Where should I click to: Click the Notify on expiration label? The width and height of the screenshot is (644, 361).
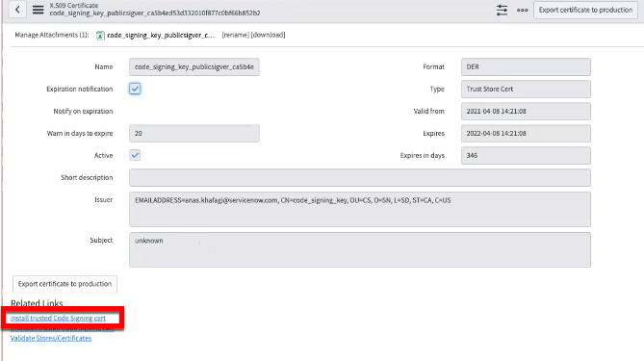[83, 112]
